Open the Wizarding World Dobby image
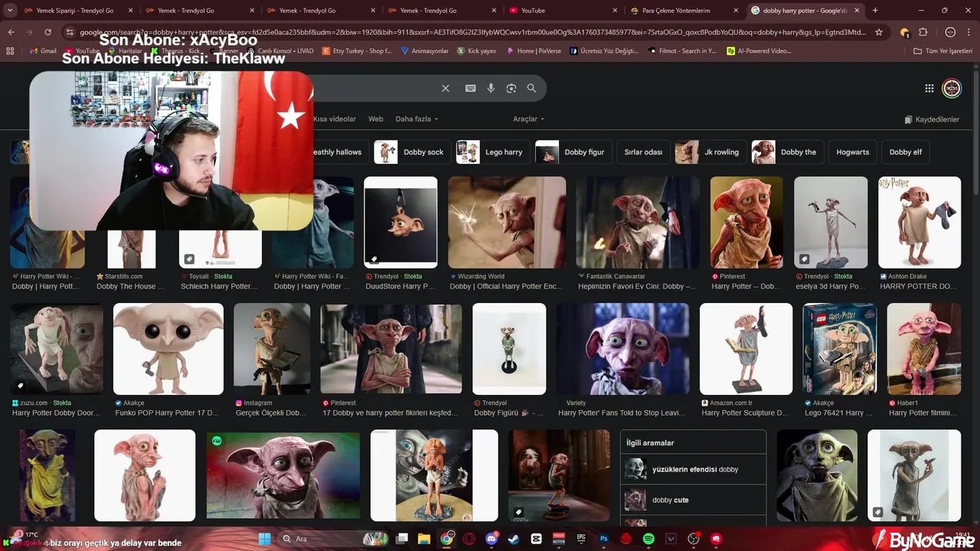Viewport: 980px width, 551px height. (x=507, y=223)
